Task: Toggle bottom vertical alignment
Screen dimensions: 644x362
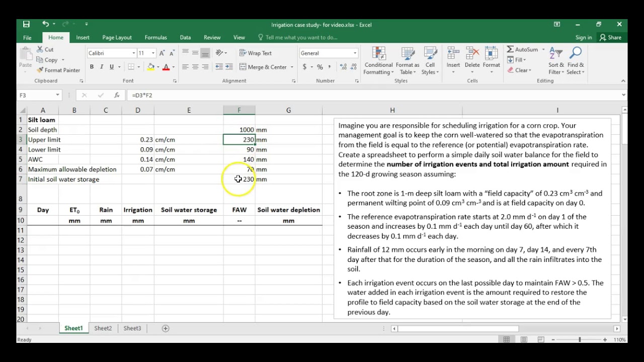Action: 205,53
